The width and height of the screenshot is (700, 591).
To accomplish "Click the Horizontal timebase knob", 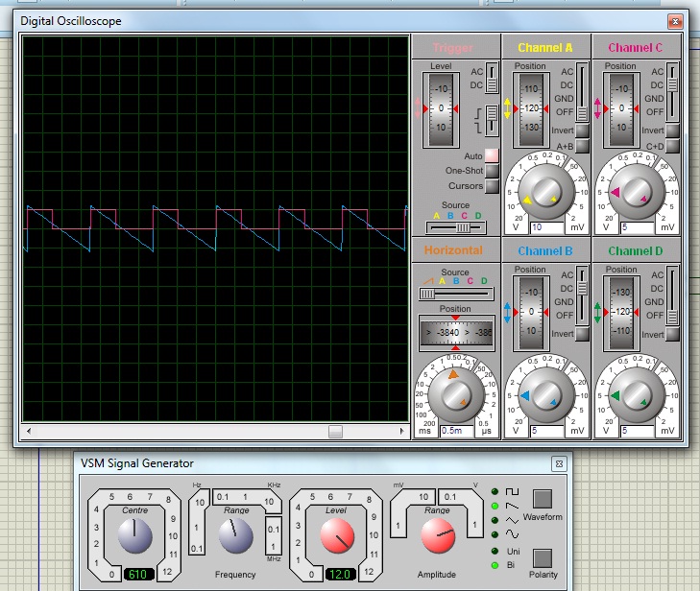I will (x=454, y=395).
